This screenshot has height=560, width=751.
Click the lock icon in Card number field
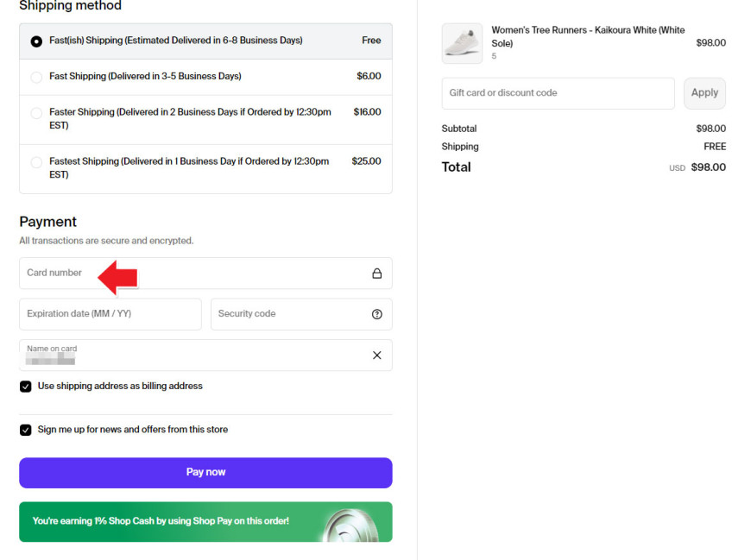[x=377, y=274]
